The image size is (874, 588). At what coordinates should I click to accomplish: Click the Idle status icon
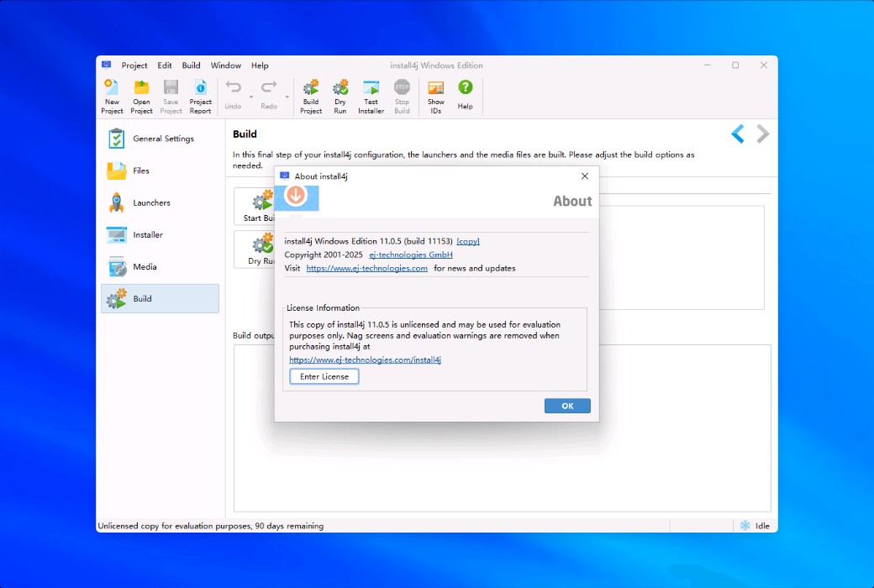pyautogui.click(x=745, y=526)
